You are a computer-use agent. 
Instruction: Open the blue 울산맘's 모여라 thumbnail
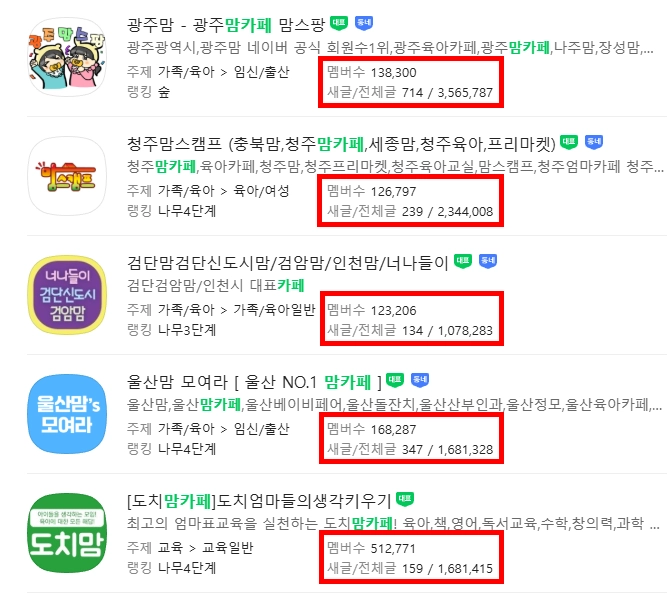[x=67, y=414]
